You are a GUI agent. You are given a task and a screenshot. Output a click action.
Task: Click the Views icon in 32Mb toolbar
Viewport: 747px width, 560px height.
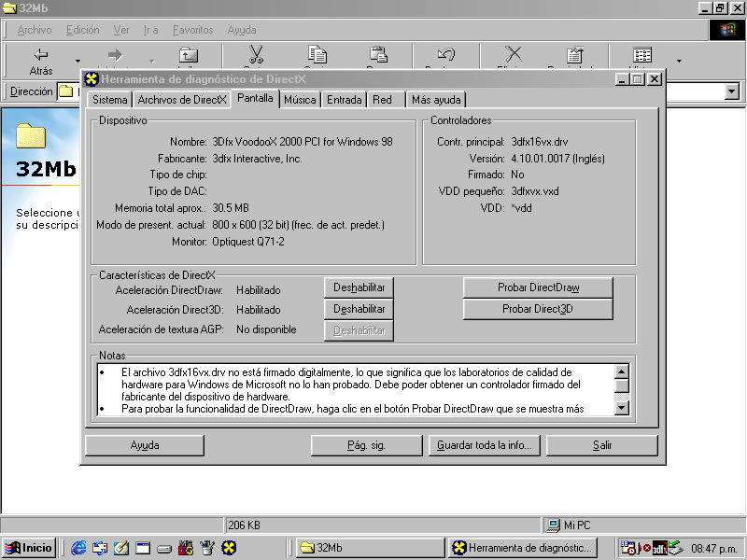(642, 55)
